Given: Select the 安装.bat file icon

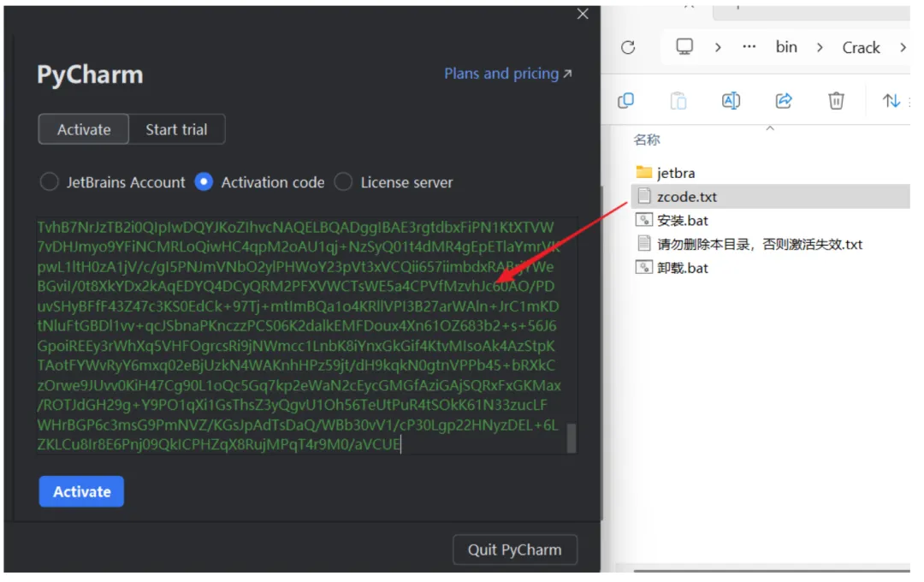Looking at the screenshot, I should [x=644, y=220].
